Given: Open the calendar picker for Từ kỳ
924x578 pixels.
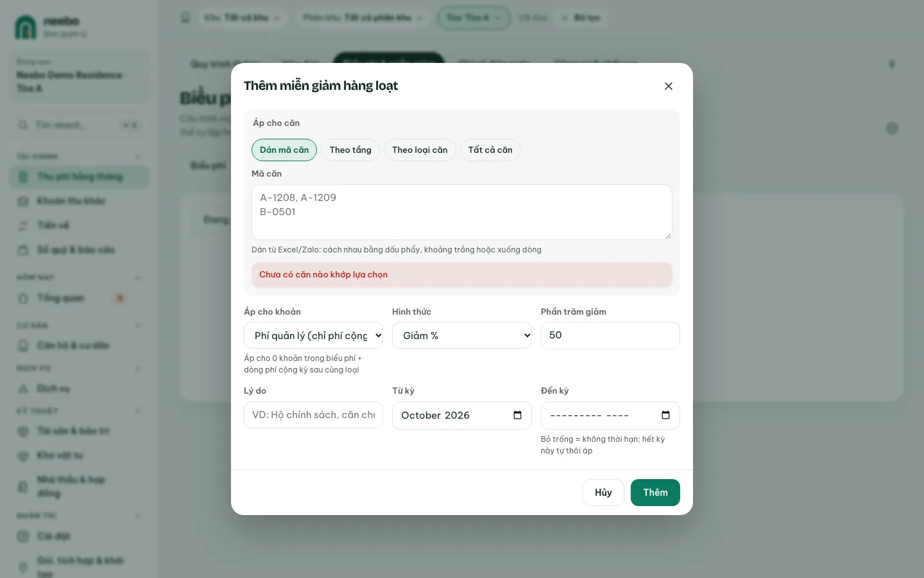Looking at the screenshot, I should click(517, 415).
